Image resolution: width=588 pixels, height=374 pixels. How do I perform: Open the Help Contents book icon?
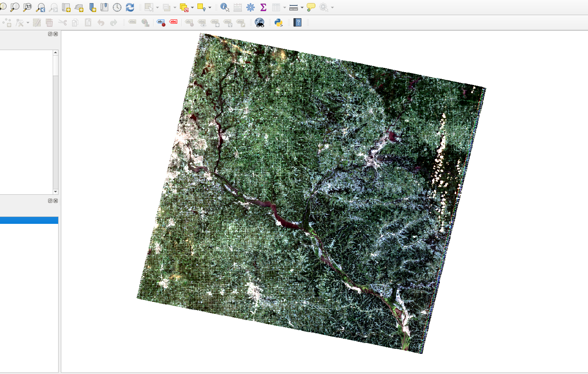click(297, 23)
